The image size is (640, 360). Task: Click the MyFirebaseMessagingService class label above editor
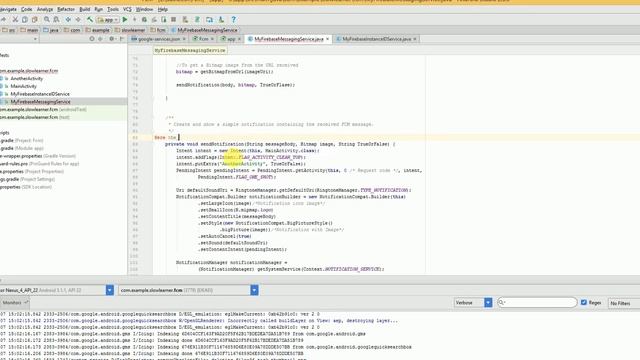click(x=190, y=50)
